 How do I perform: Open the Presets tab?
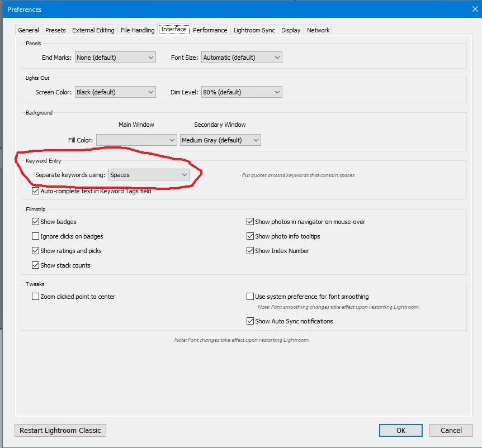click(x=55, y=30)
